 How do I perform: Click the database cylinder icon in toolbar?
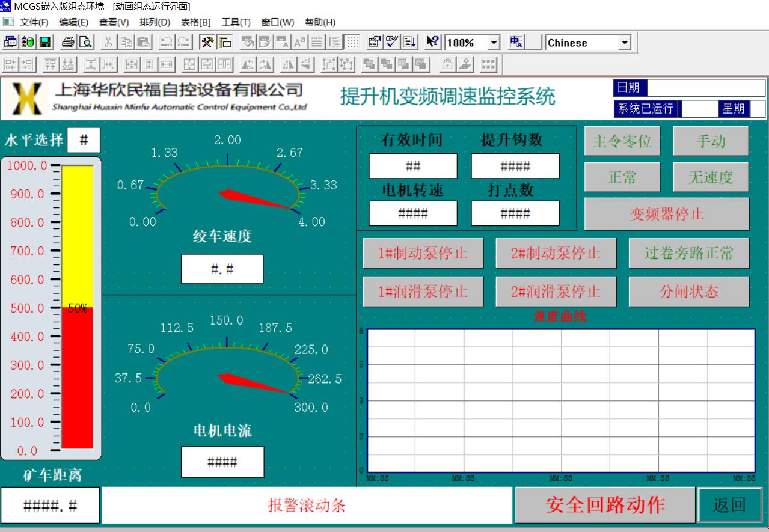click(28, 43)
